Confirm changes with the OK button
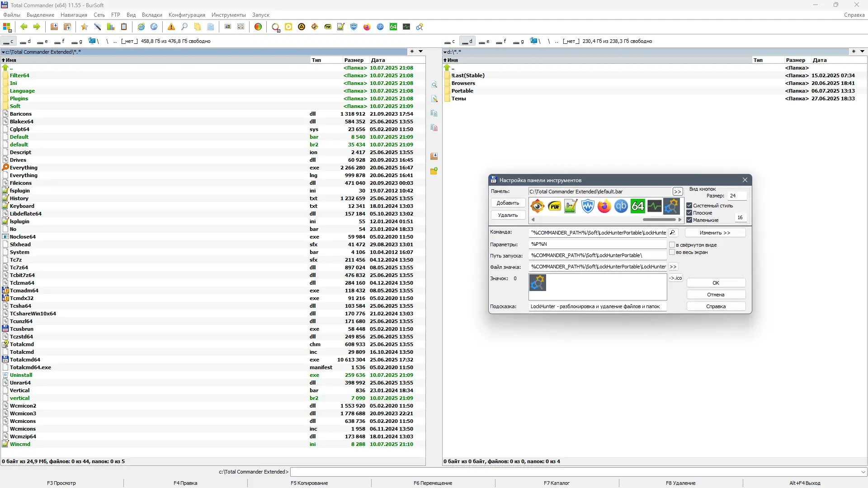 tap(716, 282)
